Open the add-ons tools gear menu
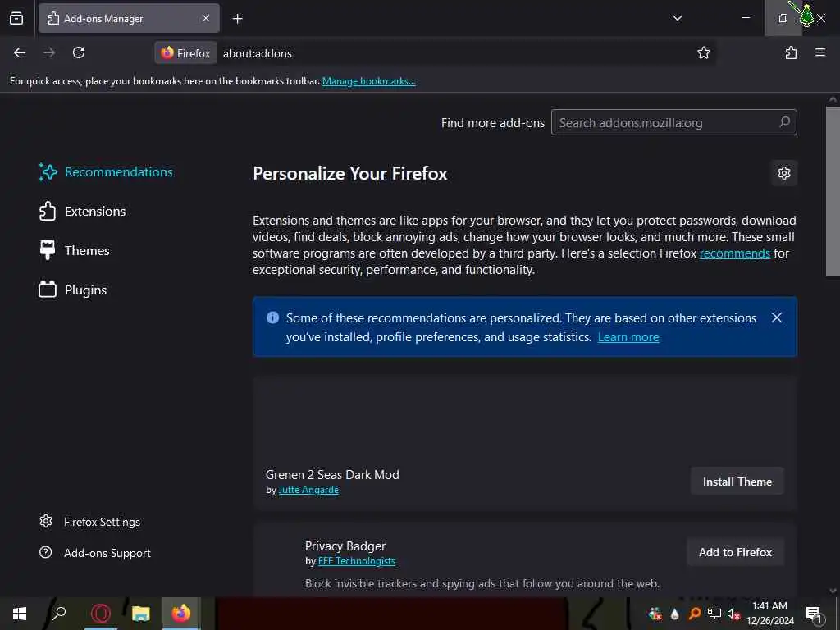 [x=783, y=173]
